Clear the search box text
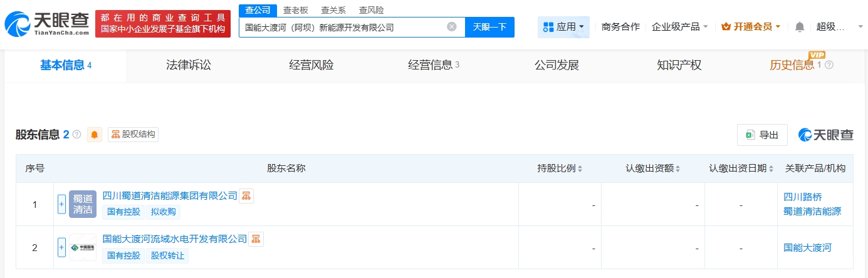 451,27
